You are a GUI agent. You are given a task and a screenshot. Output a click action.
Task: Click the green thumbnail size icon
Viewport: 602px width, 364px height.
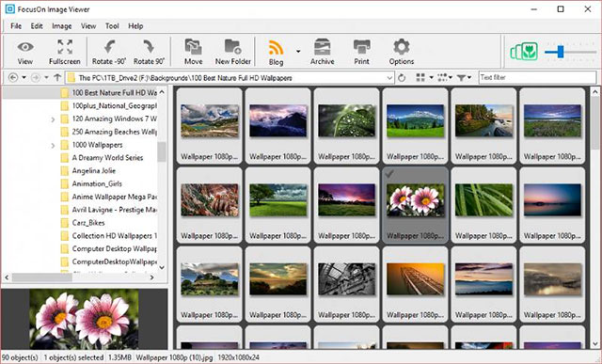tap(524, 51)
